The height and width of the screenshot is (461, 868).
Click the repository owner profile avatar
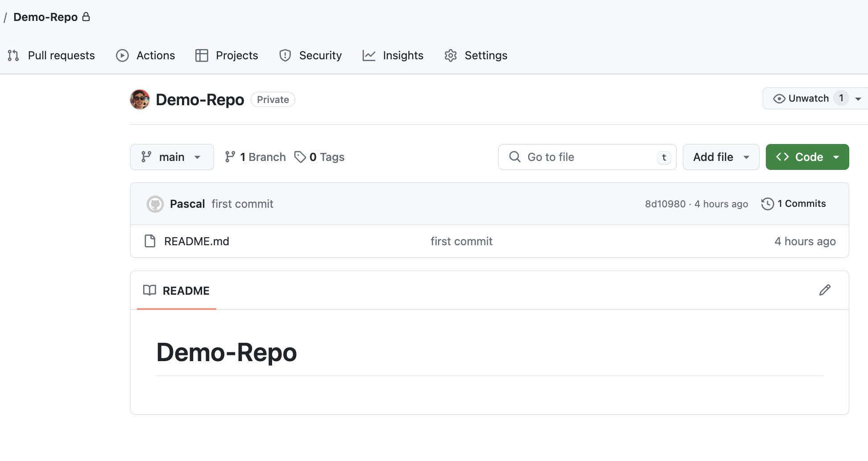(x=140, y=99)
